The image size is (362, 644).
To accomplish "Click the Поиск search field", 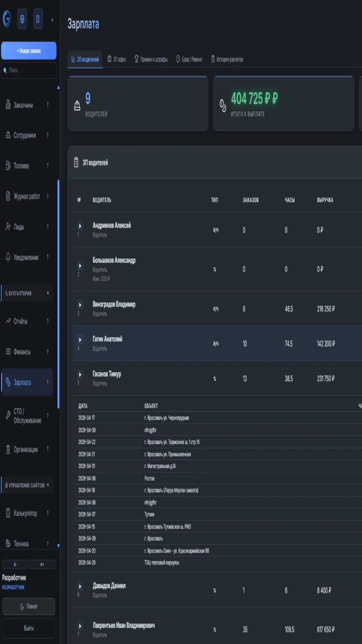I will [x=29, y=70].
